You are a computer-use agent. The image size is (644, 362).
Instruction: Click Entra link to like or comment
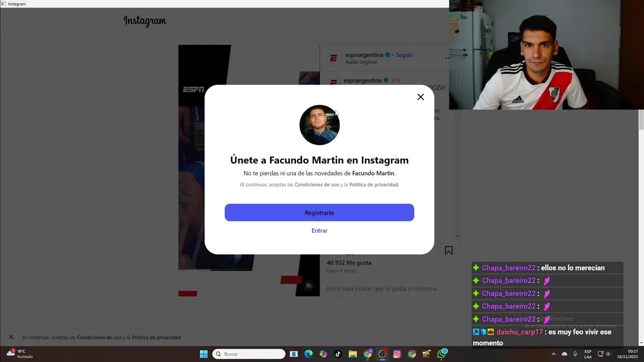pyautogui.click(x=333, y=289)
